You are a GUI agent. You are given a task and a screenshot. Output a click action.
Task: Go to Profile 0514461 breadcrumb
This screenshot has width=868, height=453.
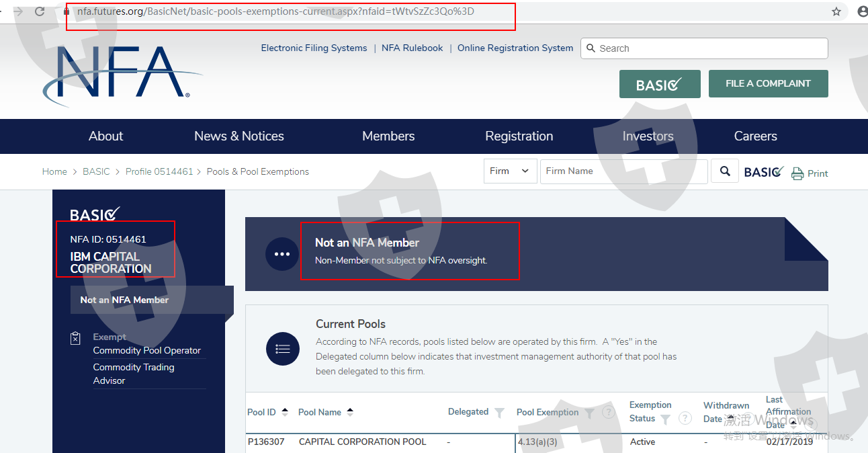coord(159,171)
